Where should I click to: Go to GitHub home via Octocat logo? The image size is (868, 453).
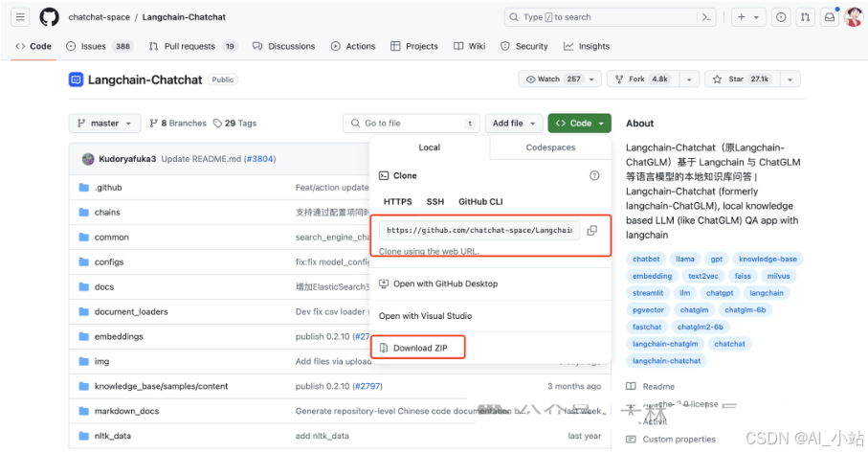click(x=49, y=17)
